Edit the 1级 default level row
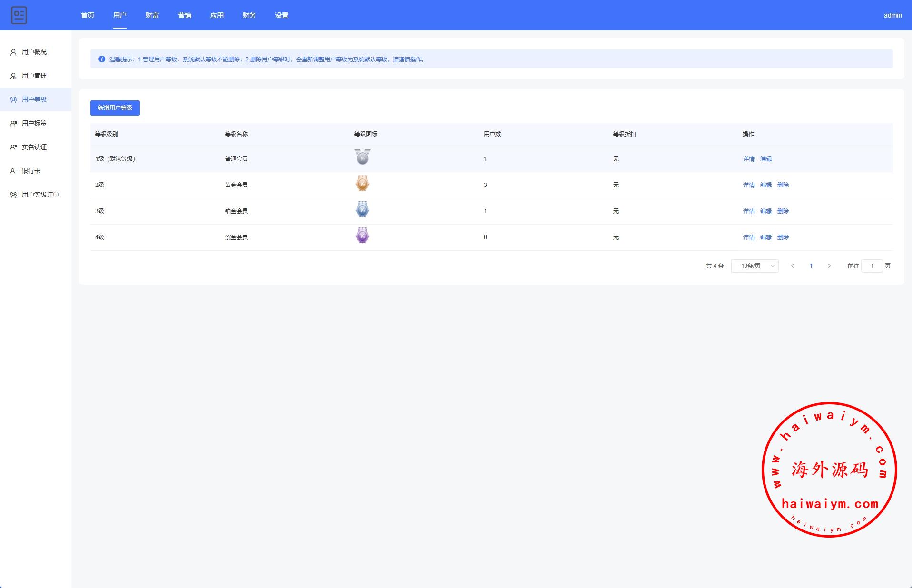Image resolution: width=912 pixels, height=588 pixels. click(x=765, y=159)
